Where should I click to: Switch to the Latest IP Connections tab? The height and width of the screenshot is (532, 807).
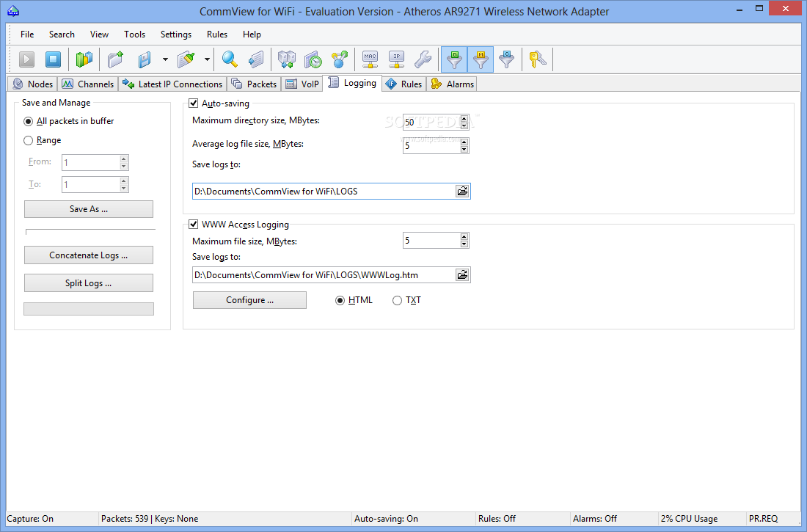[173, 84]
